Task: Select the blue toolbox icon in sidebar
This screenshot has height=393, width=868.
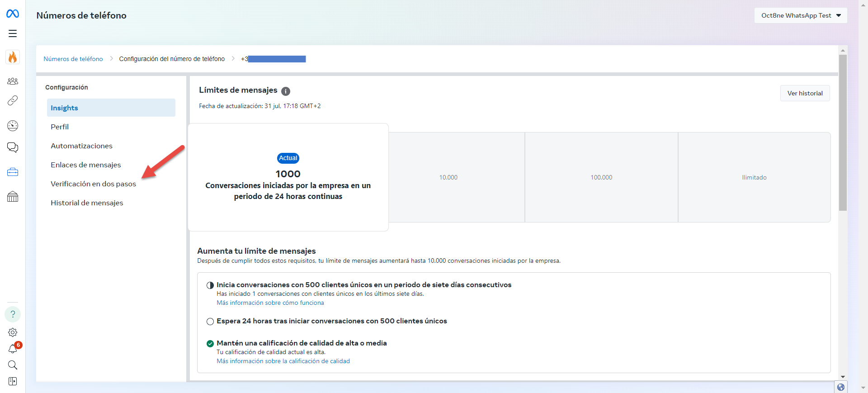Action: click(x=13, y=172)
